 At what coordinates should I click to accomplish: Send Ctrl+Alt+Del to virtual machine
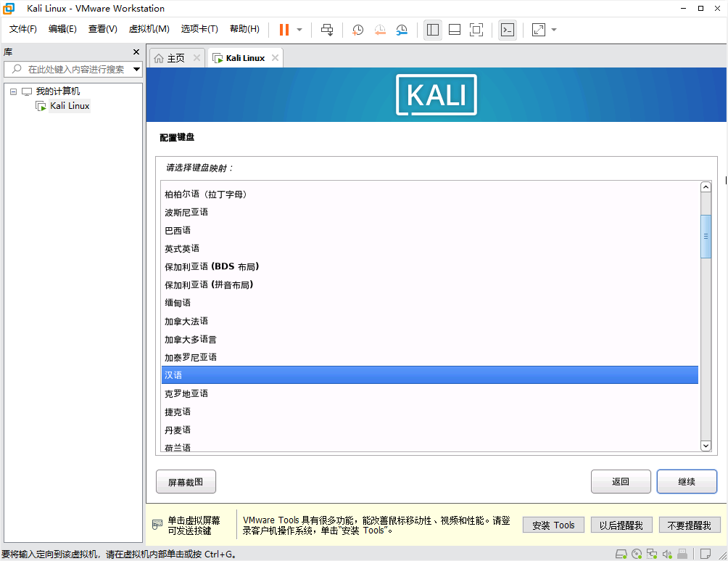[x=327, y=30]
